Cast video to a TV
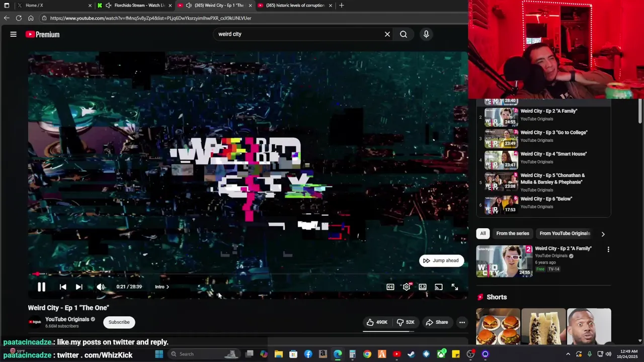644x362 pixels. click(439, 287)
